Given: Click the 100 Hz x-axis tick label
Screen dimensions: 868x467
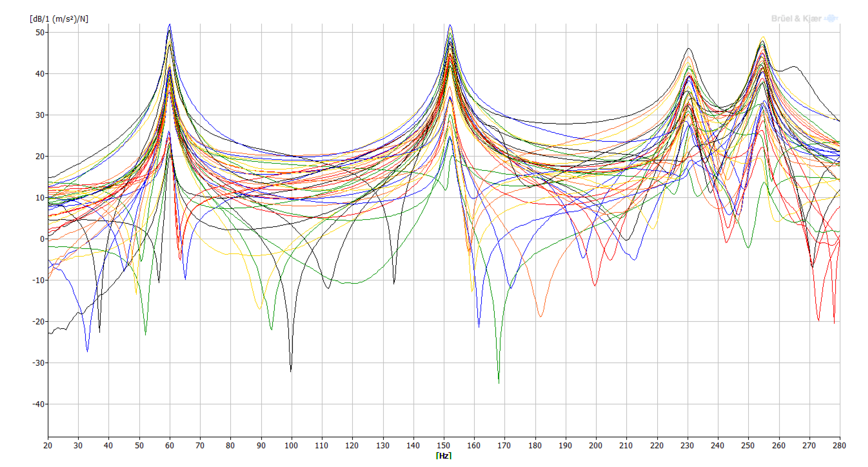Looking at the screenshot, I should click(291, 445).
